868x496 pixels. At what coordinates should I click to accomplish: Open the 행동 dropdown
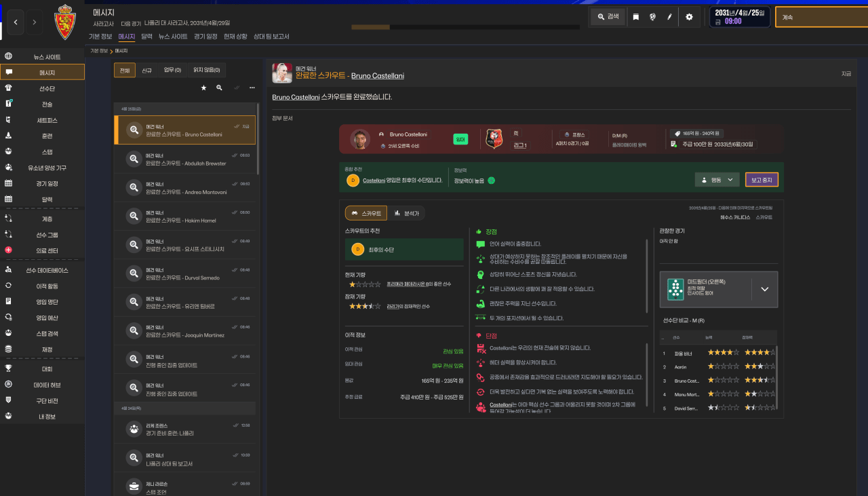pyautogui.click(x=717, y=180)
